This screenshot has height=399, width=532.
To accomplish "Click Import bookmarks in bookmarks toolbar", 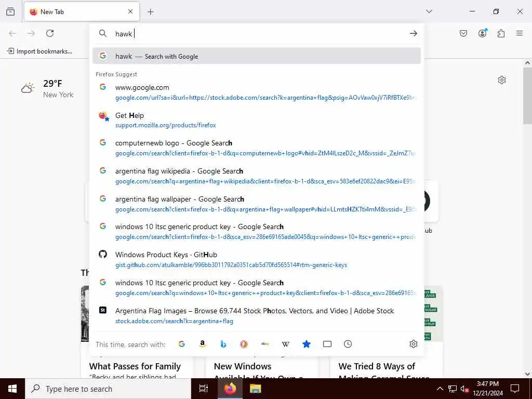I will pyautogui.click(x=39, y=51).
